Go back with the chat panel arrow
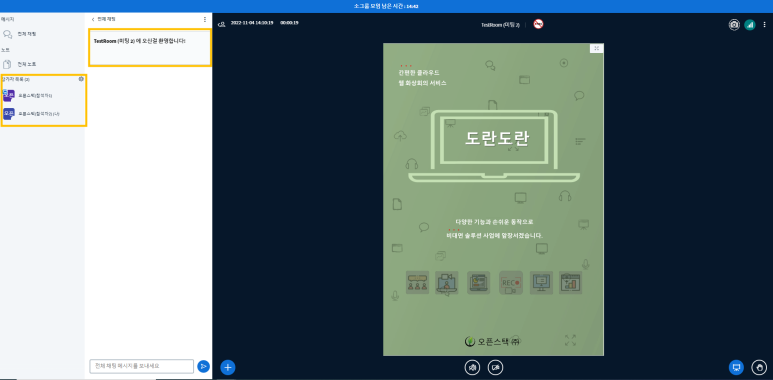This screenshot has height=380, width=773. coord(93,19)
